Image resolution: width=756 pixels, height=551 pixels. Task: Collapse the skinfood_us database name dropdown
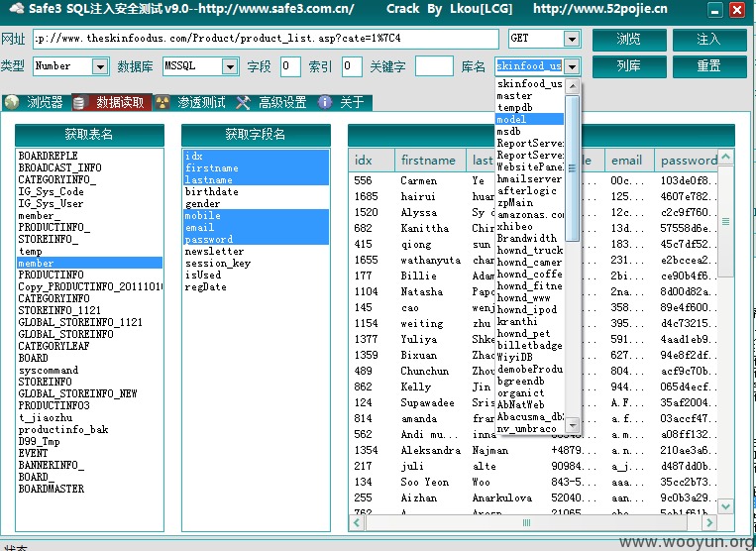pos(572,66)
